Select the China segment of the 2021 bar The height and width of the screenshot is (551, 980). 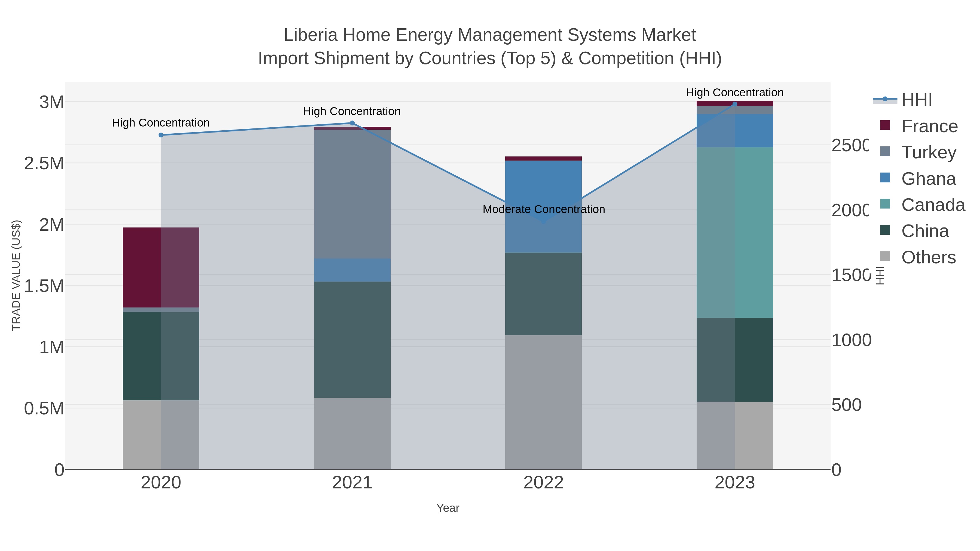[352, 340]
